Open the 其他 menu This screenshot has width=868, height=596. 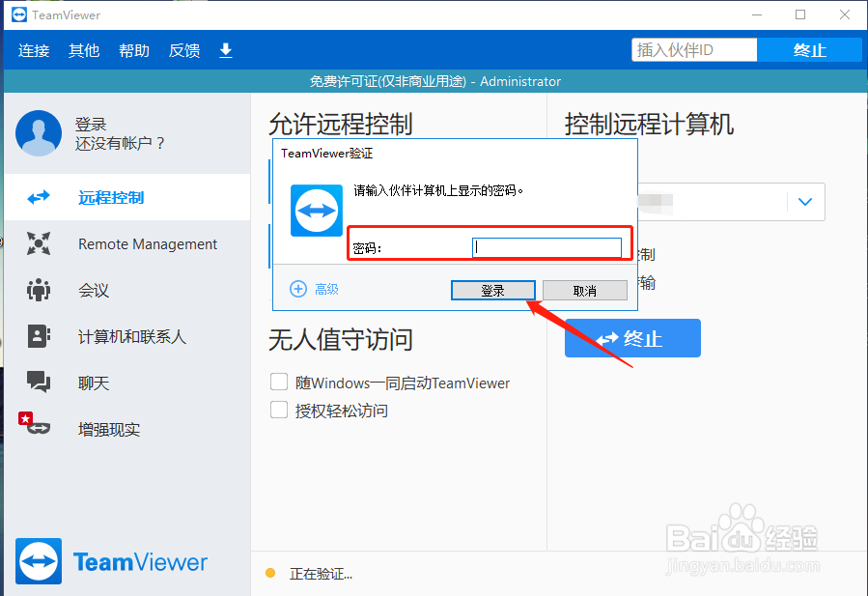(84, 50)
